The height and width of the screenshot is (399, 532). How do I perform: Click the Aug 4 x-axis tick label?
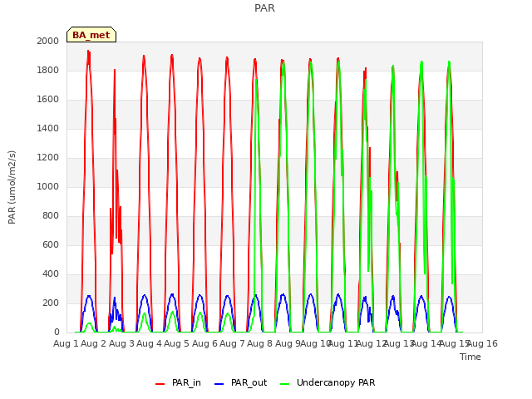(150, 343)
